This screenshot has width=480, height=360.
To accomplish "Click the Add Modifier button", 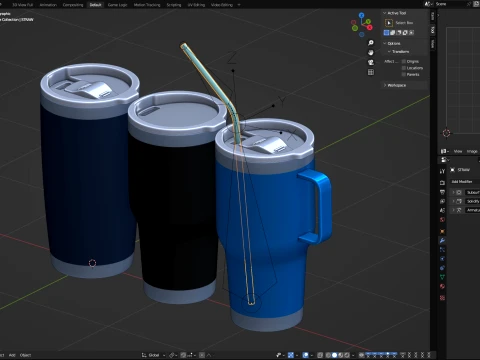I will tap(465, 181).
